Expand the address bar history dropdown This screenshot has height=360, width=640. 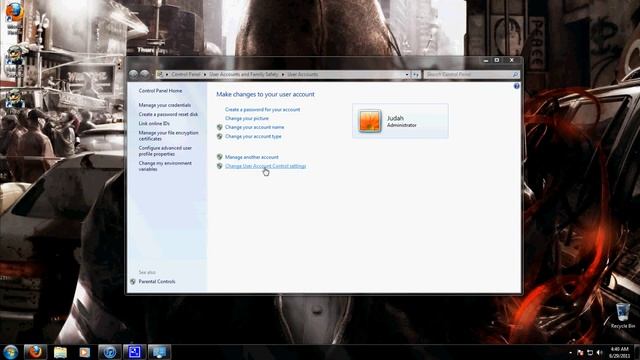tap(407, 74)
